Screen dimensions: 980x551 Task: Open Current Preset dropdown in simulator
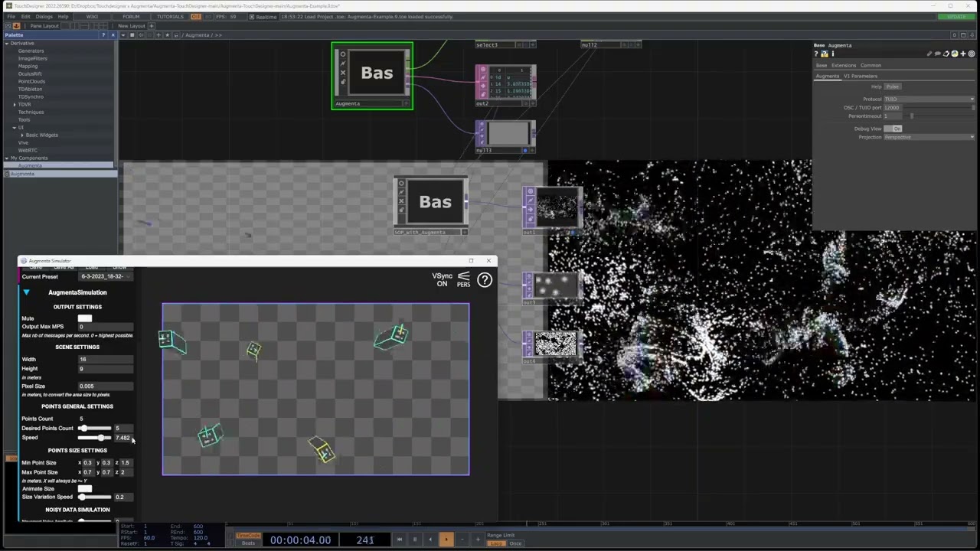[x=106, y=276]
